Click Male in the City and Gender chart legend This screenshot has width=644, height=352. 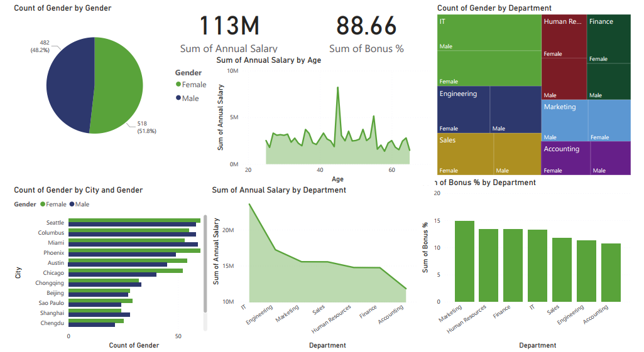coord(80,204)
